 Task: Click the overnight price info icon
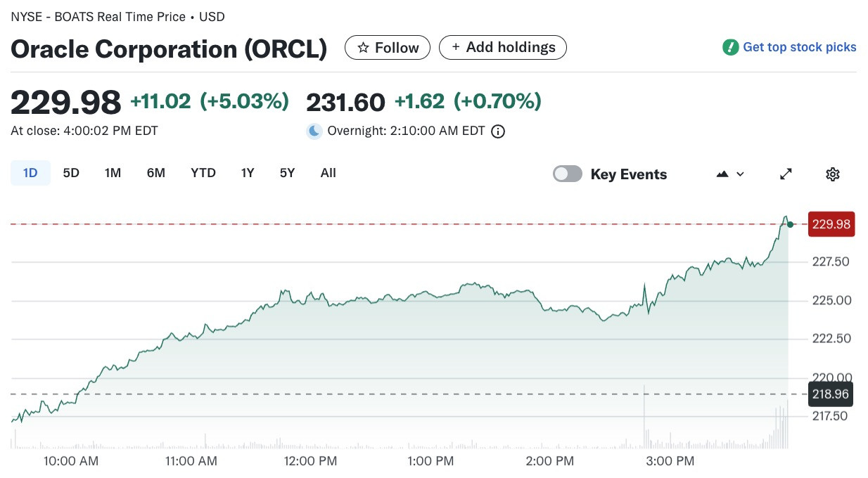click(x=498, y=131)
